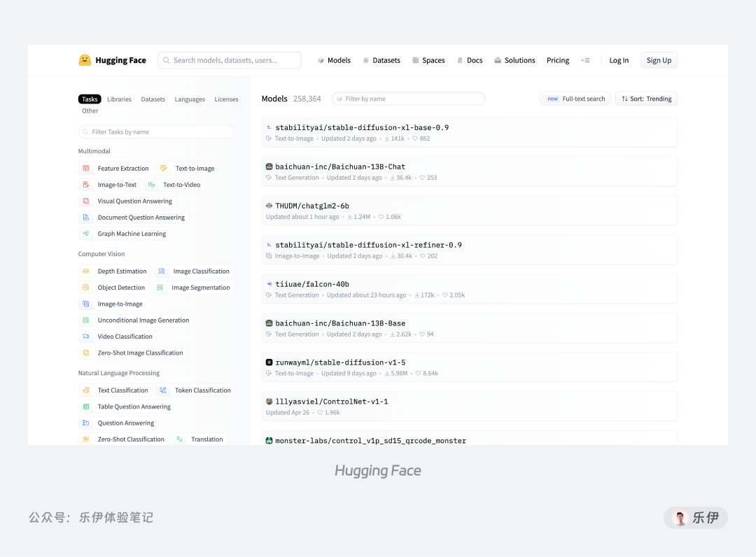Image resolution: width=756 pixels, height=557 pixels.
Task: Click the baichuan-inc avatar on Baichuan-13B-Chat
Action: pyautogui.click(x=269, y=167)
